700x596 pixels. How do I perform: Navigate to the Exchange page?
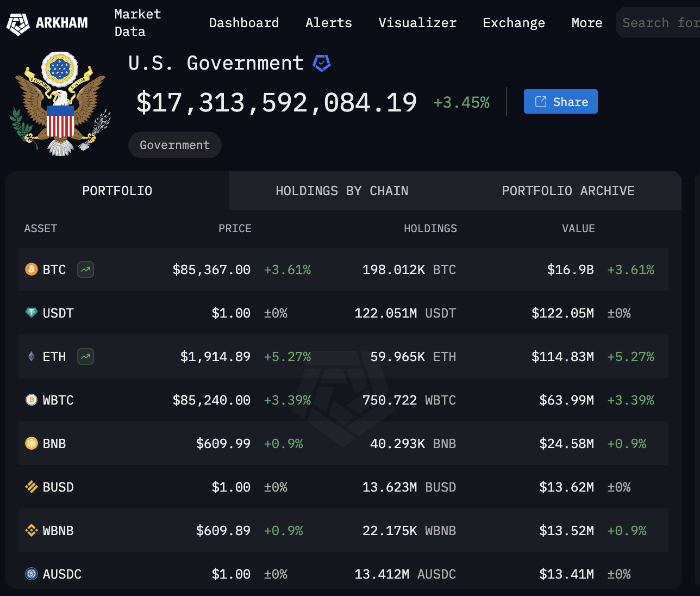[x=514, y=23]
